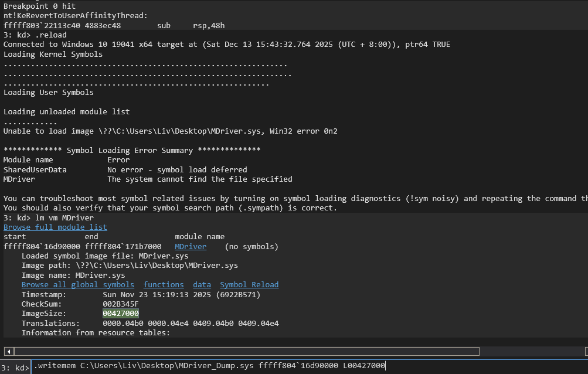Image resolution: width=588 pixels, height=374 pixels.
Task: Click the lm vm MDriver command line
Action: 48,217
